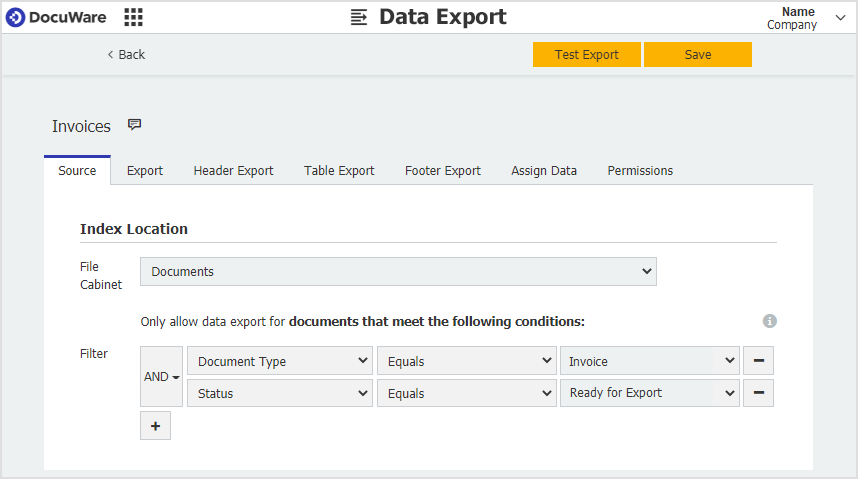This screenshot has width=858, height=479.
Task: Open the Status row Equals operator dropdown
Action: pyautogui.click(x=466, y=393)
